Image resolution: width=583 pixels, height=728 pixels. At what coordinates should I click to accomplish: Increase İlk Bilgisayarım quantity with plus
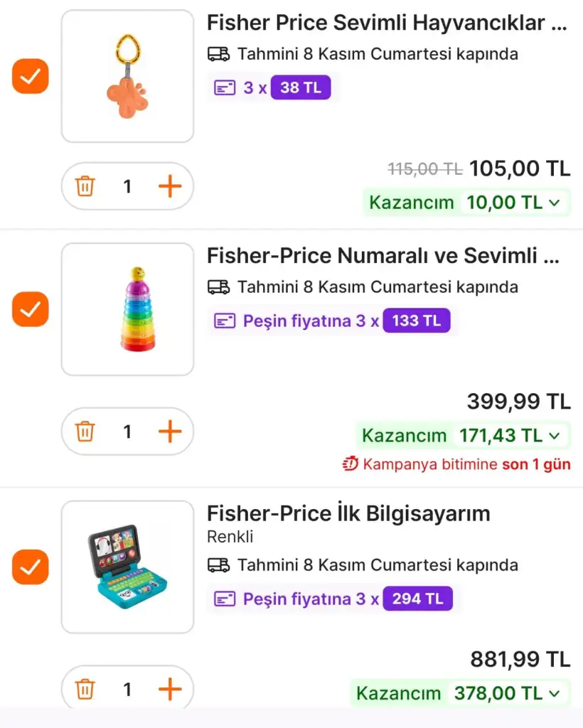pyautogui.click(x=169, y=689)
